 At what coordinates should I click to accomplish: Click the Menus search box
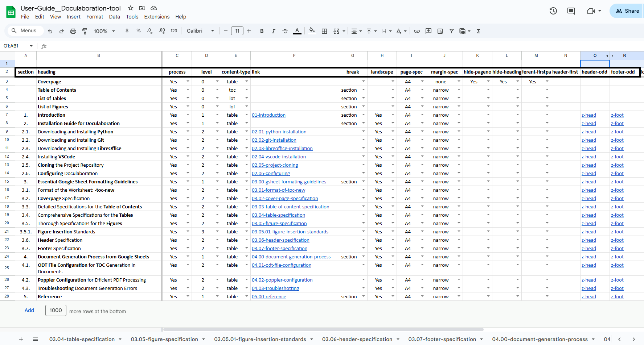(25, 31)
